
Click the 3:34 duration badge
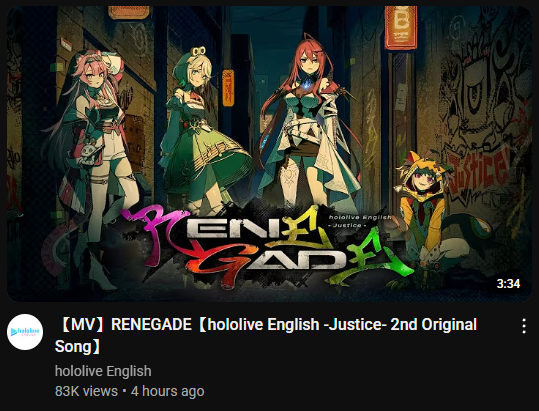[x=508, y=284]
